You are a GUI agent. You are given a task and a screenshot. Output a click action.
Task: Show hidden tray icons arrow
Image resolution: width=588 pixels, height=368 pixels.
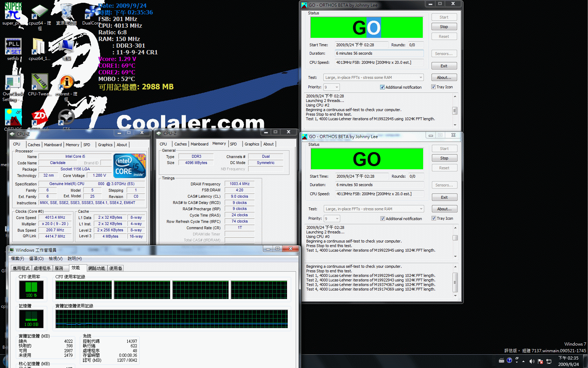pos(523,361)
